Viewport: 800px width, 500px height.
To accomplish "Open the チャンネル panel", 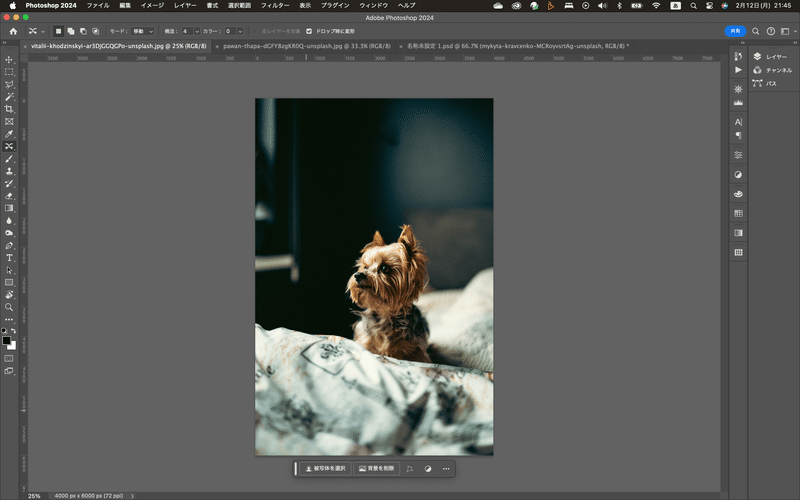I will point(772,70).
